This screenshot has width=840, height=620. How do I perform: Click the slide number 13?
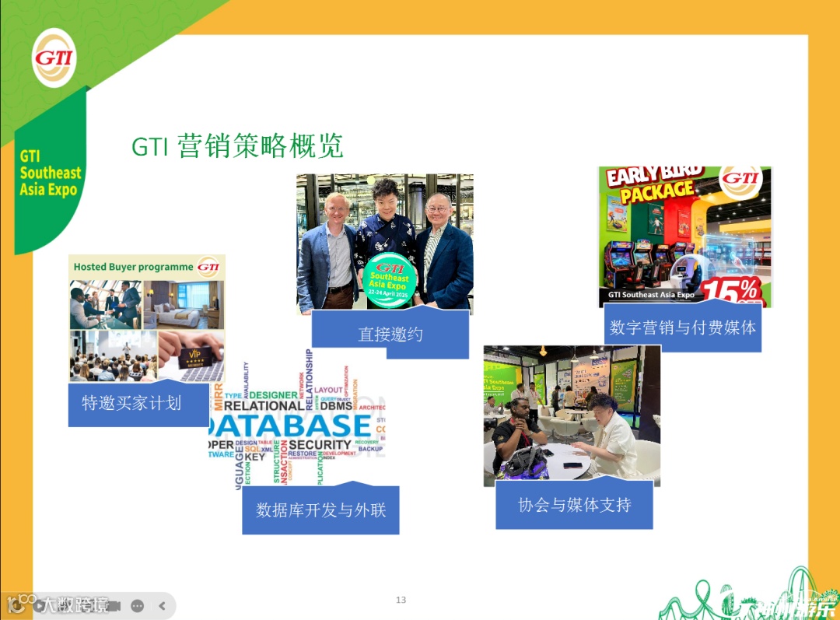coord(401,600)
